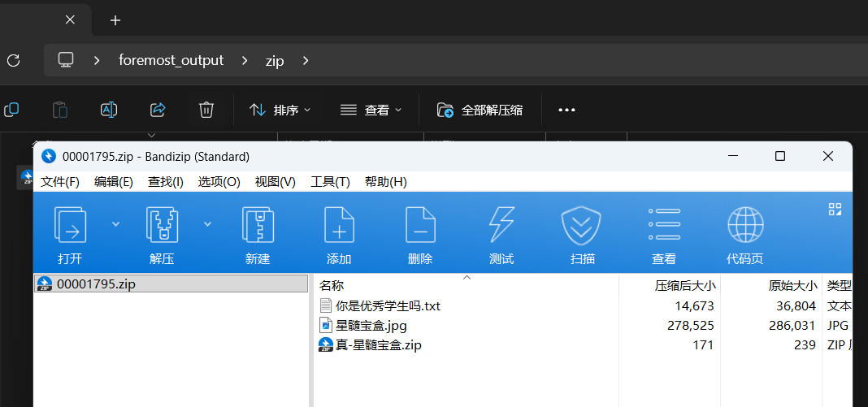Select 00001795.zip in the left tree
The image size is (868, 407).
click(x=171, y=284)
